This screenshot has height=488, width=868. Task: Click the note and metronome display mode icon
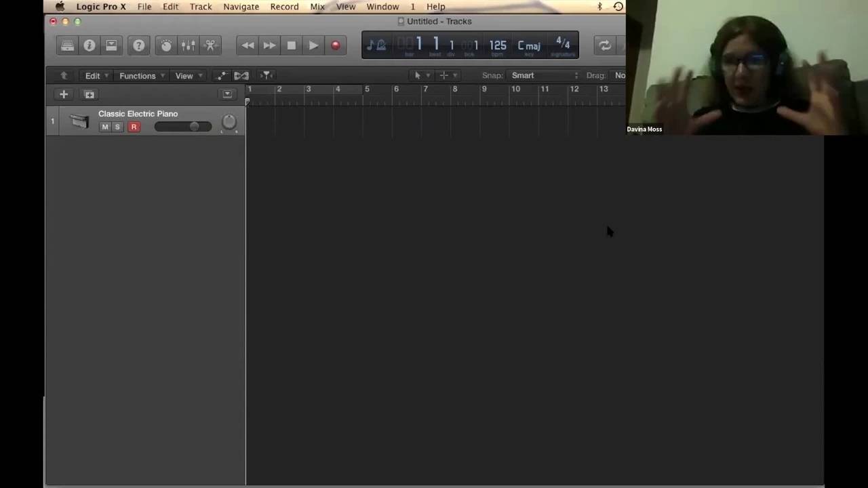(376, 45)
